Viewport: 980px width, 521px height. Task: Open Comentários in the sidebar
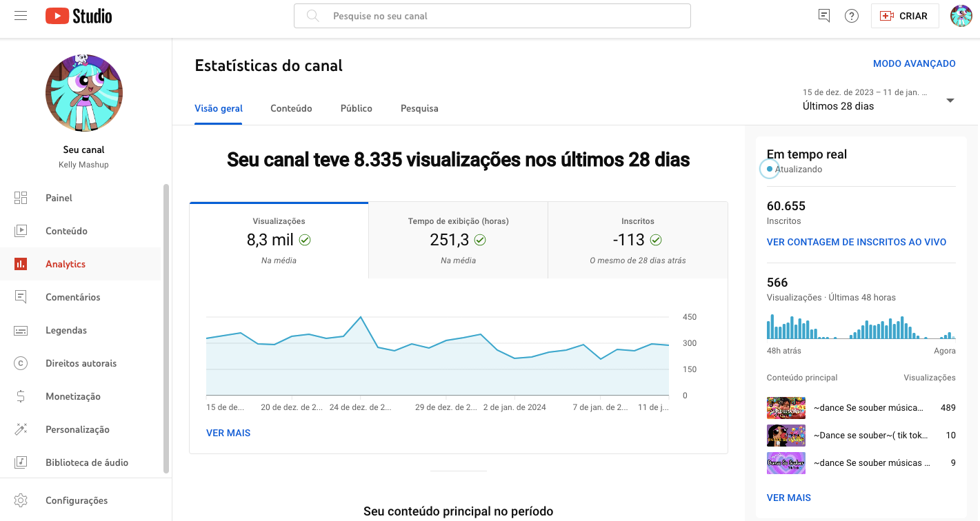pos(81,297)
